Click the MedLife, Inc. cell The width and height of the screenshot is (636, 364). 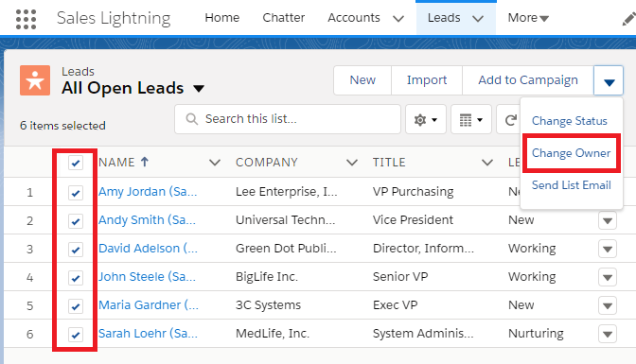pyautogui.click(x=273, y=333)
